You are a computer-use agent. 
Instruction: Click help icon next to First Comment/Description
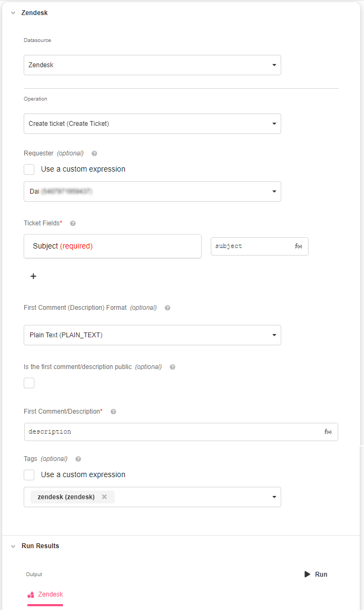point(113,412)
